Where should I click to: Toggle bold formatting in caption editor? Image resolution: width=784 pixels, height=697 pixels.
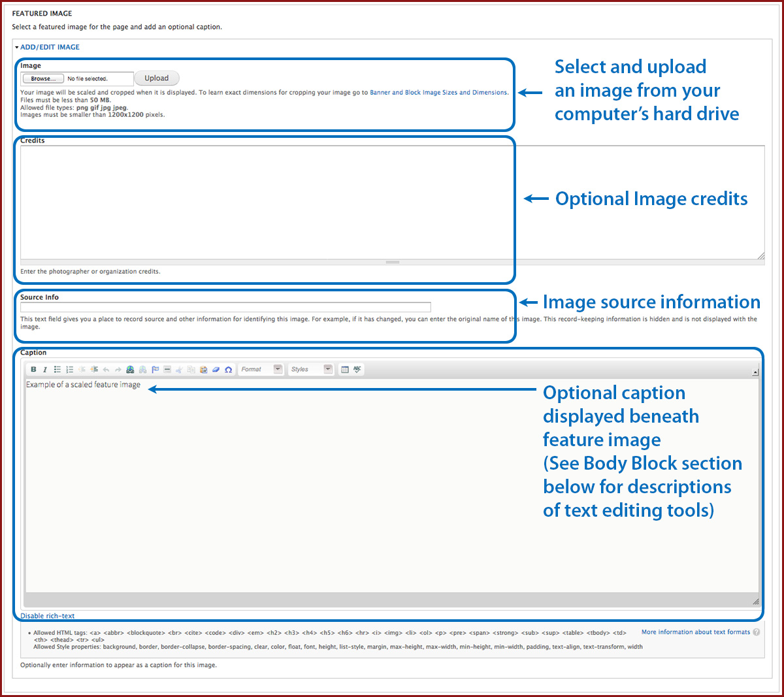click(33, 370)
